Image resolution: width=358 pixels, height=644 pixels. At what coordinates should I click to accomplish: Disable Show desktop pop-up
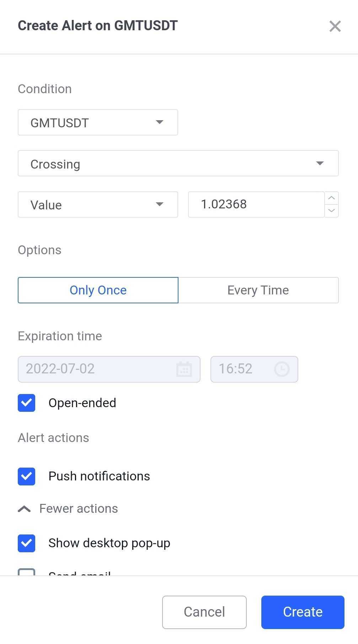[26, 543]
